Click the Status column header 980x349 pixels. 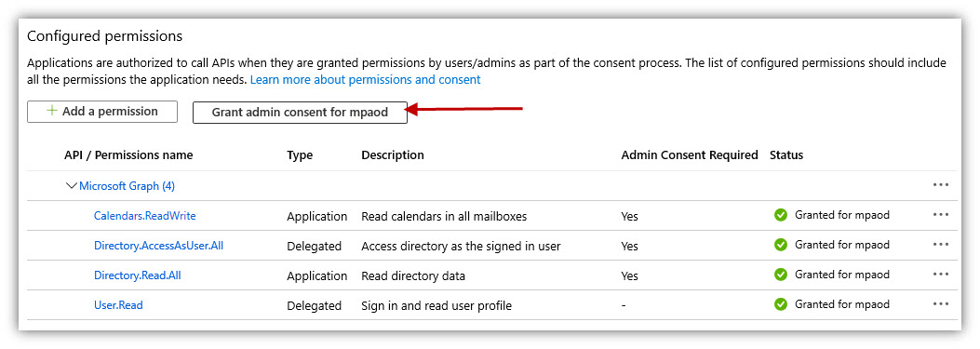point(786,155)
